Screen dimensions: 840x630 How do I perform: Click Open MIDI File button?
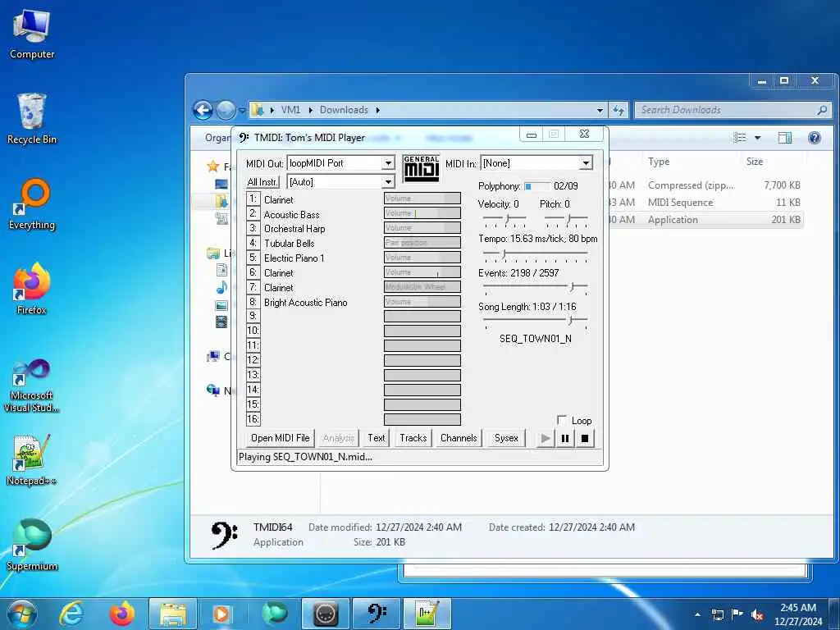281,438
